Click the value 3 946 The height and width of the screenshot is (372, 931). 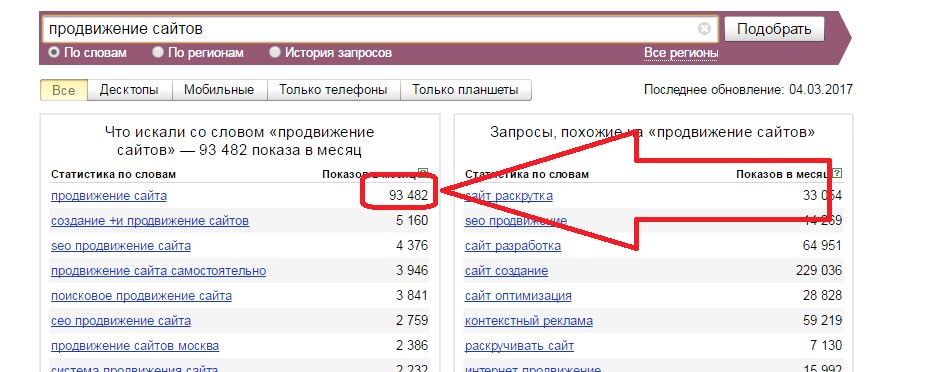point(412,271)
